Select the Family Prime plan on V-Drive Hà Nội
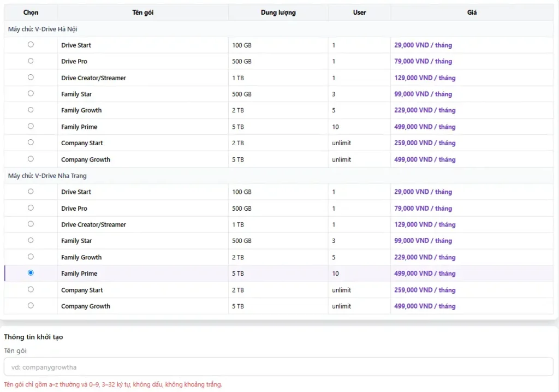559x392 pixels. tap(30, 127)
